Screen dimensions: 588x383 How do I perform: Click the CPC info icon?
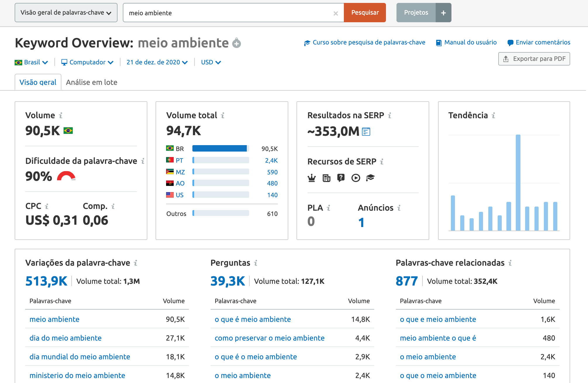coord(46,206)
